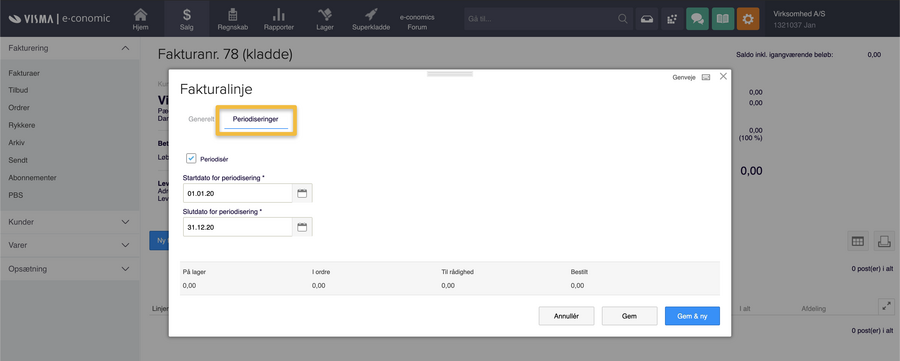
Task: Click the Annullér button
Action: click(x=566, y=316)
